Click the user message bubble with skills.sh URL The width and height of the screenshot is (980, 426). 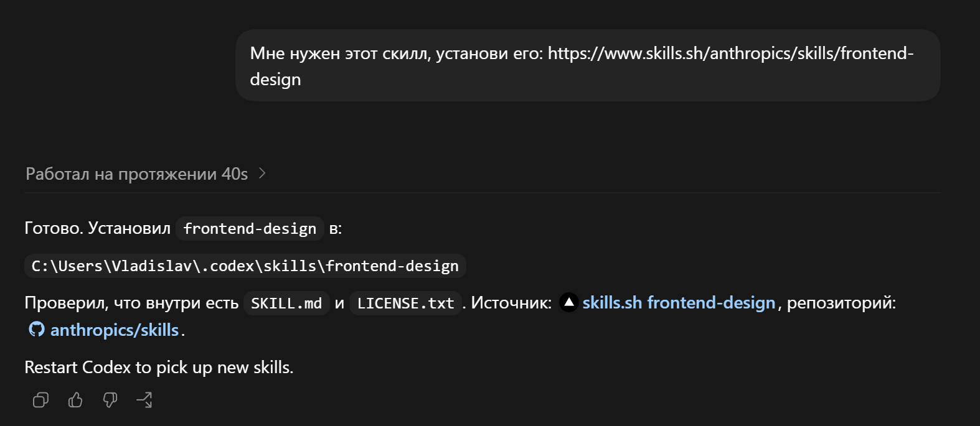[588, 66]
